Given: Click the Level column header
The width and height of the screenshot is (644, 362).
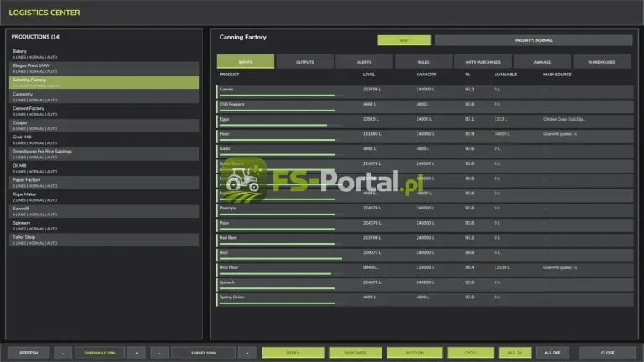Looking at the screenshot, I should point(369,75).
